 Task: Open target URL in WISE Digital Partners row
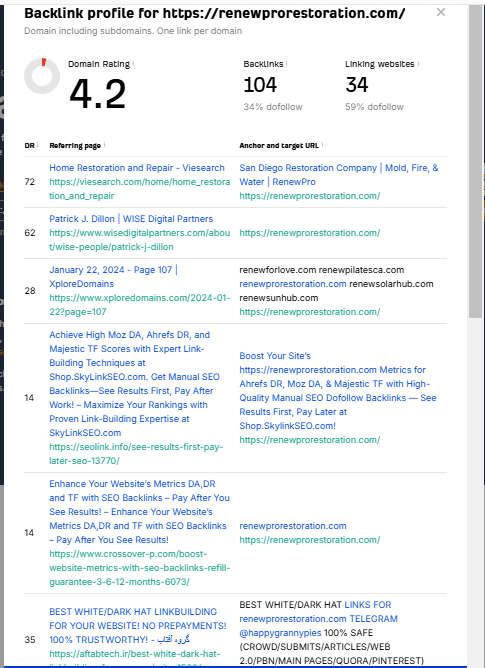309,233
